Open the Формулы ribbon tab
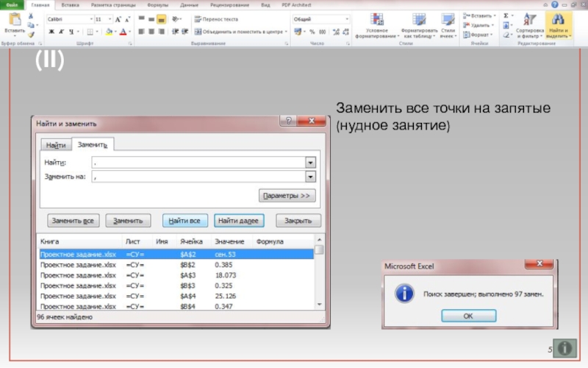The height and width of the screenshot is (368, 588). 157,4
